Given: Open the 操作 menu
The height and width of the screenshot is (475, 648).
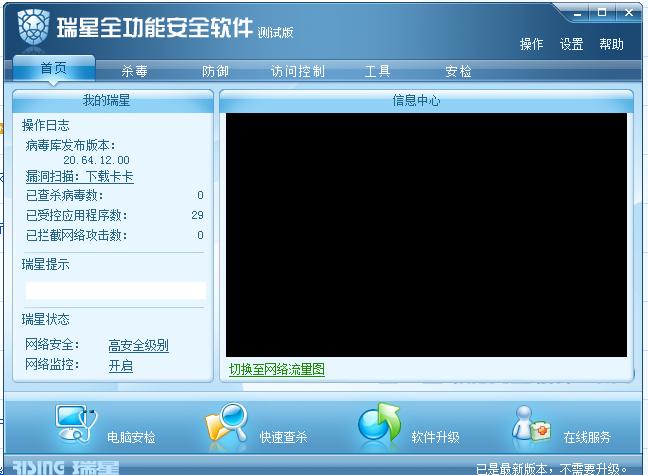Looking at the screenshot, I should (531, 44).
